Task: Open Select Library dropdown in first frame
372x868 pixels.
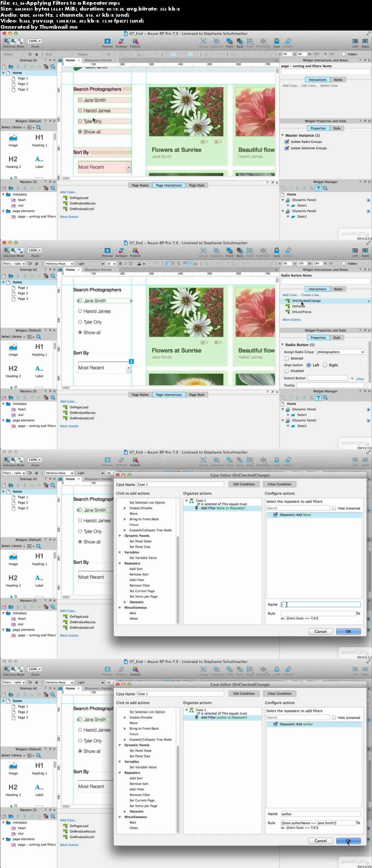Action: (x=13, y=128)
